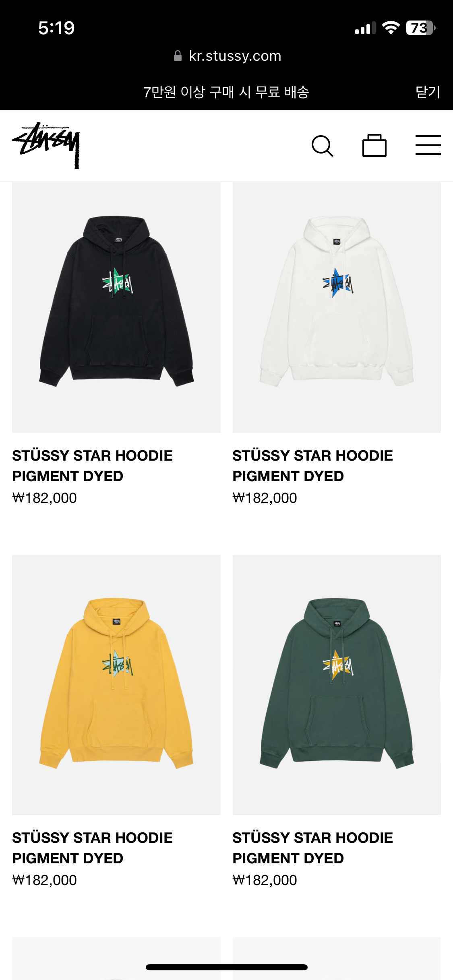The width and height of the screenshot is (453, 980).
Task: Tap the kr.stussy.com address bar
Action: pyautogui.click(x=228, y=56)
